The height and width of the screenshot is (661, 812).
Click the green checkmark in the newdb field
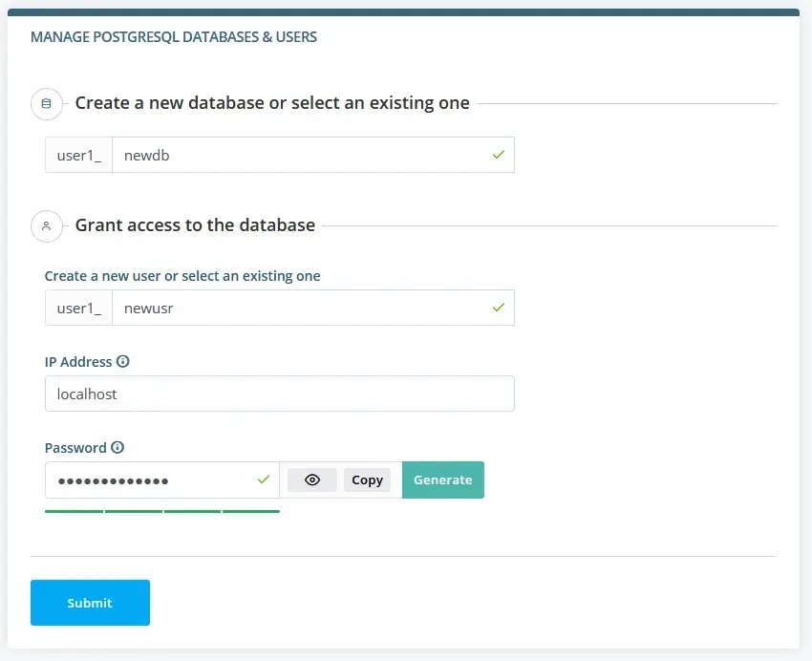pos(498,154)
